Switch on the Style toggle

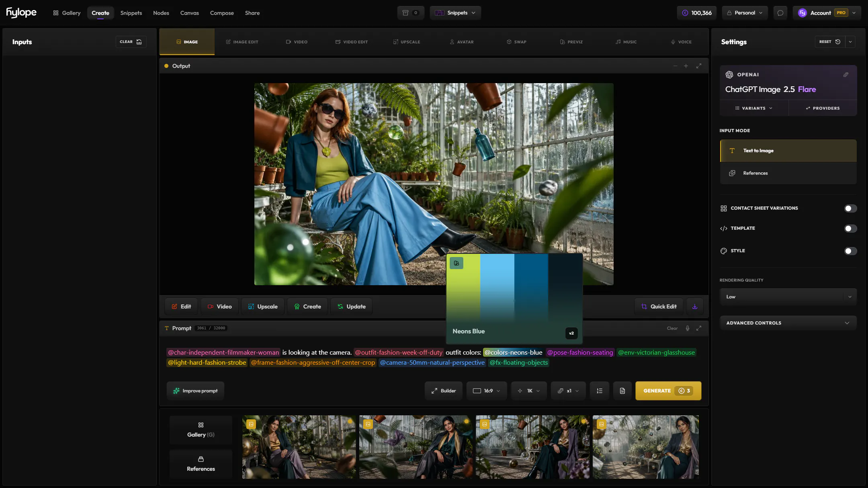pos(850,251)
